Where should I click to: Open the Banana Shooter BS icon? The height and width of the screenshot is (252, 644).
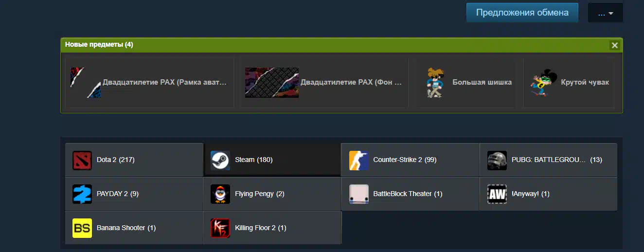pos(82,228)
